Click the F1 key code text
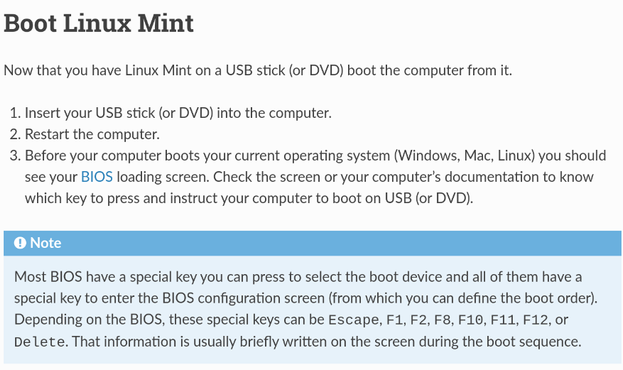Screen dimensions: 623x370 coord(394,320)
